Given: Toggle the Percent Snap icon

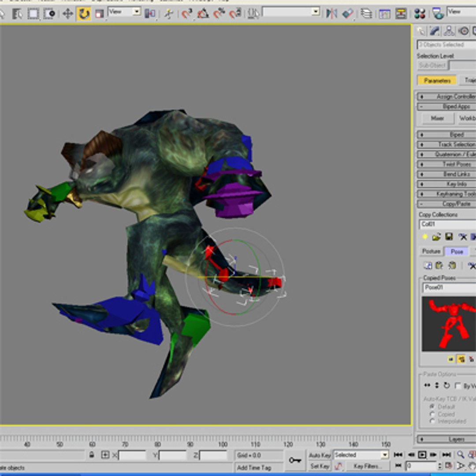Looking at the screenshot, I should 219,14.
